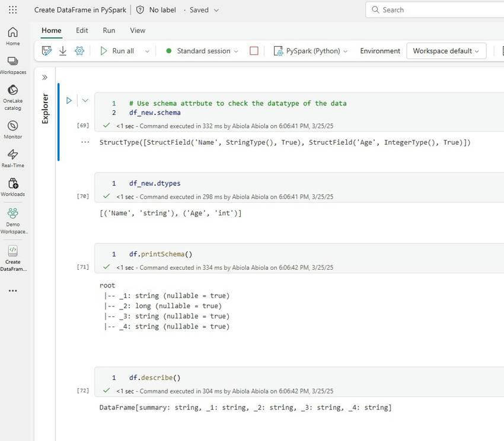The width and height of the screenshot is (504, 441).
Task: Open the Monitor hub
Action: click(12, 129)
